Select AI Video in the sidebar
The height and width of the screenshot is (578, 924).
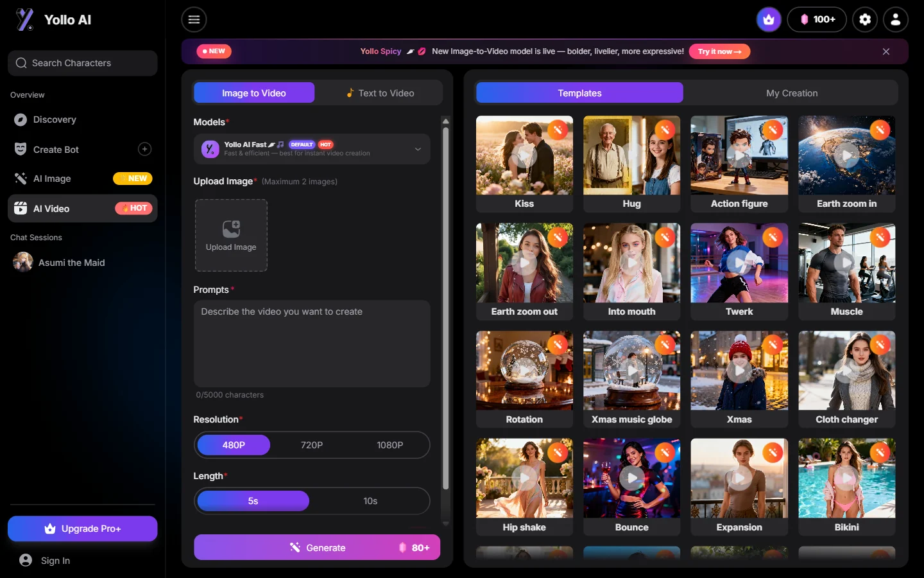point(82,208)
